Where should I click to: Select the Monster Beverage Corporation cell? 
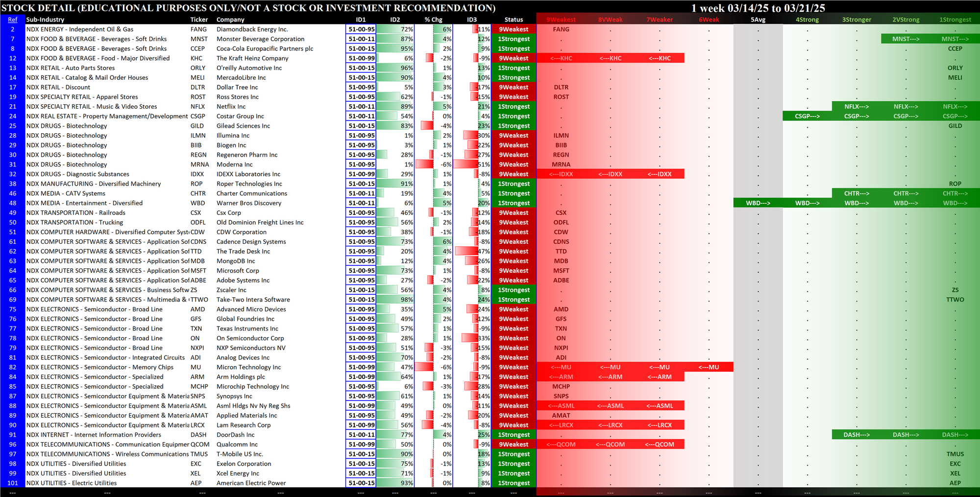pyautogui.click(x=260, y=39)
